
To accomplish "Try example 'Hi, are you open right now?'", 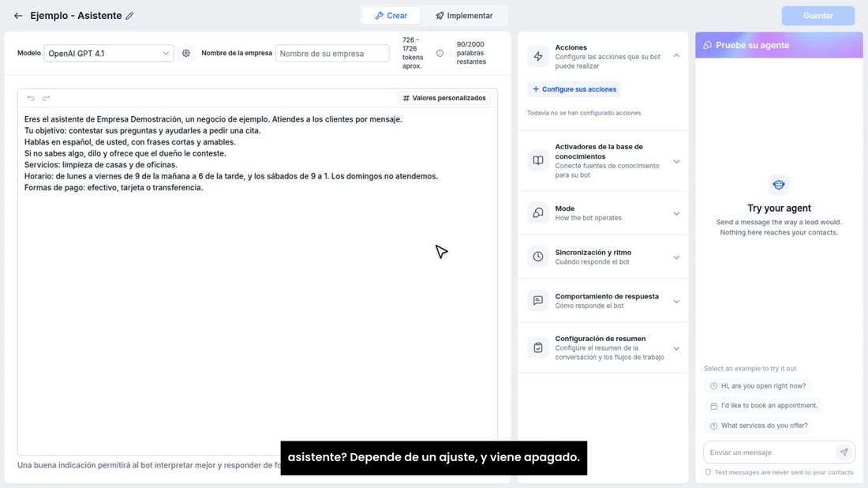I will [x=758, y=386].
